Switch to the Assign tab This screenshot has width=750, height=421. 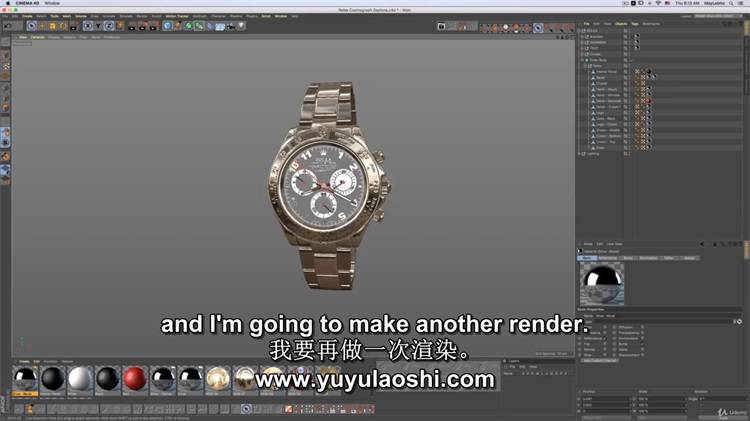click(690, 258)
